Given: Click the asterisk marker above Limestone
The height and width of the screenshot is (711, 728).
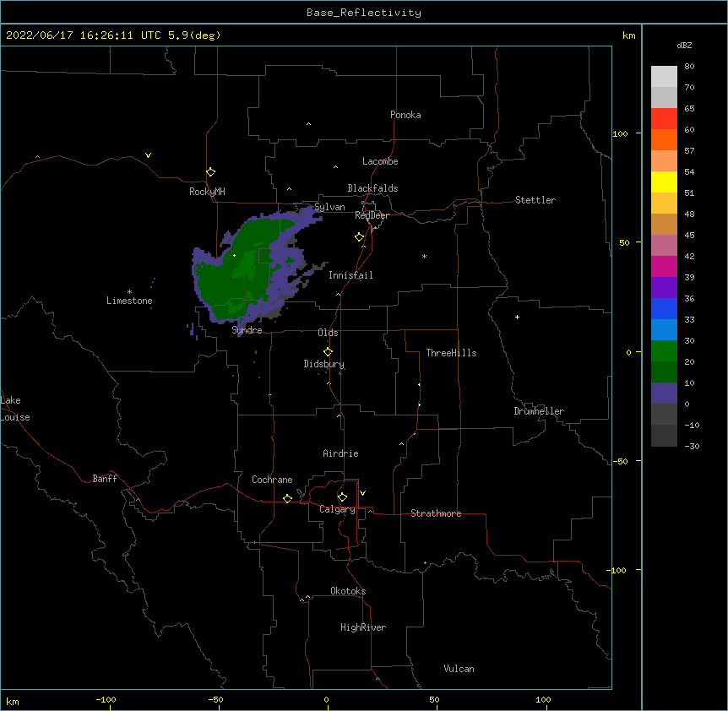Looking at the screenshot, I should pyautogui.click(x=129, y=291).
